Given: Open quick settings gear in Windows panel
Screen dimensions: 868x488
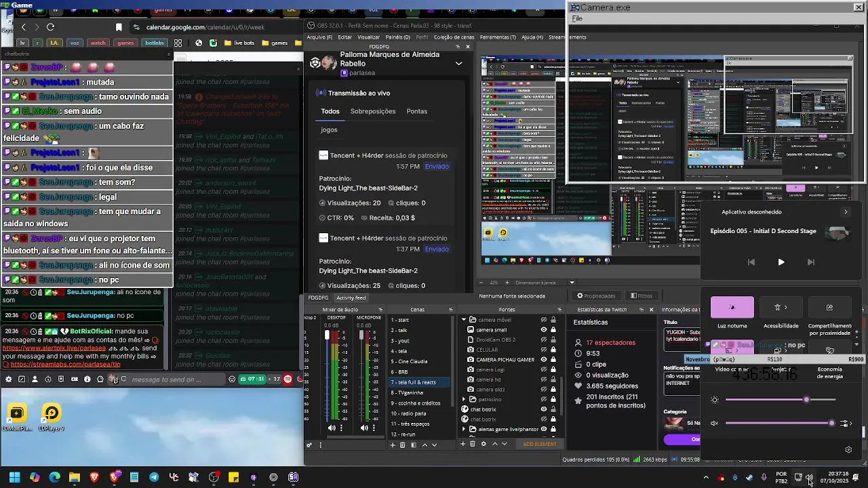Looking at the screenshot, I should (x=848, y=449).
